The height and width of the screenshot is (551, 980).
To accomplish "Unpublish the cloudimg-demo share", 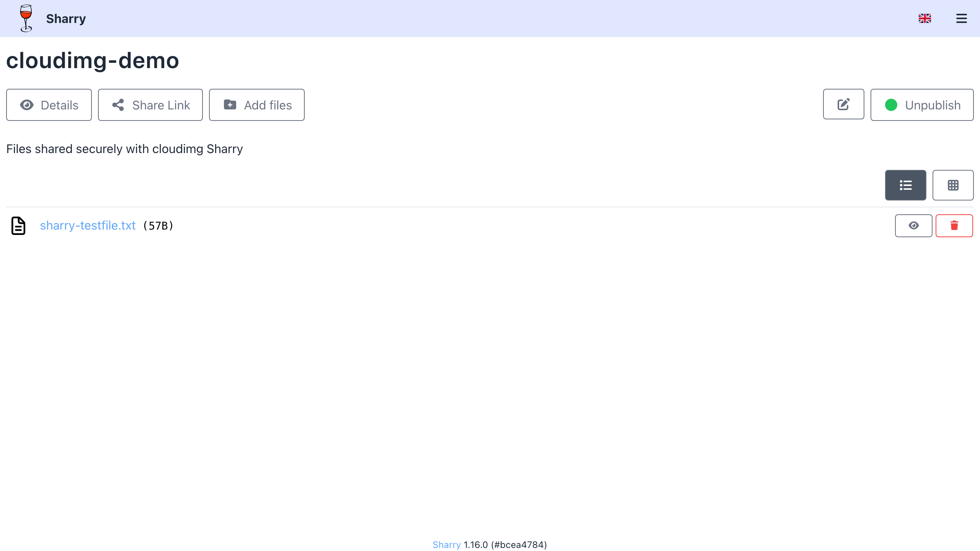I will [922, 105].
